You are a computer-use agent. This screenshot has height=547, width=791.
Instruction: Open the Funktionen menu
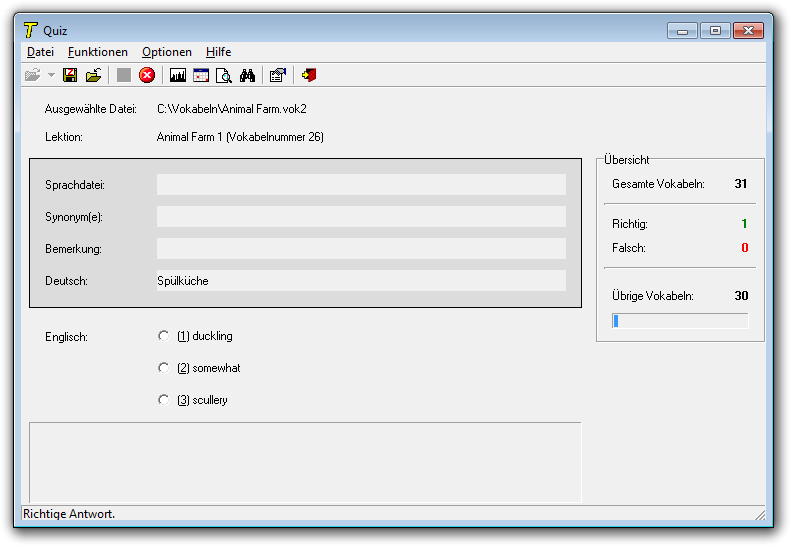(x=98, y=52)
